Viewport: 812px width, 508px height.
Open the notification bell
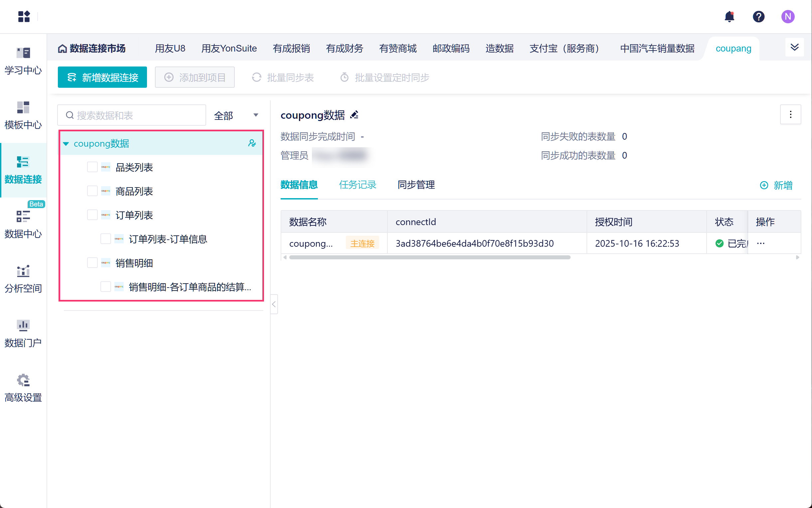(x=729, y=17)
